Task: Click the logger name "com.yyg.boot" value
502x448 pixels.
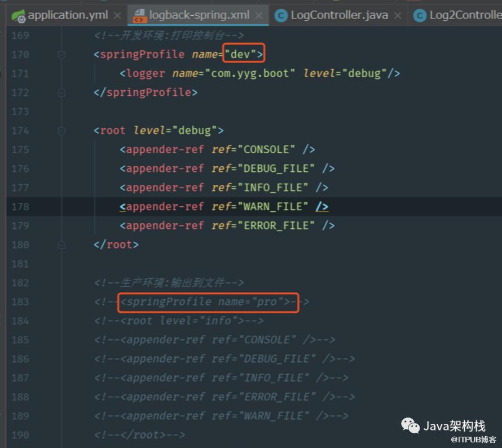Action: pos(250,74)
